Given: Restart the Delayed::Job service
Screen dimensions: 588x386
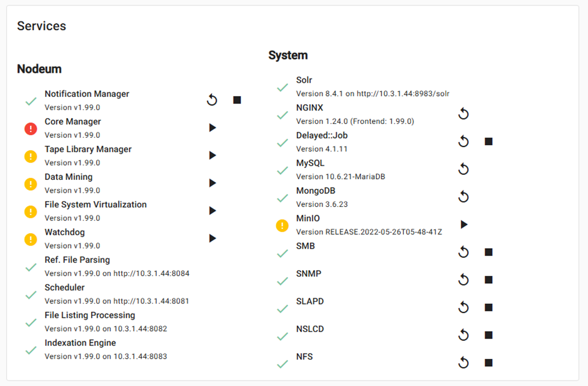Looking at the screenshot, I should tap(463, 142).
